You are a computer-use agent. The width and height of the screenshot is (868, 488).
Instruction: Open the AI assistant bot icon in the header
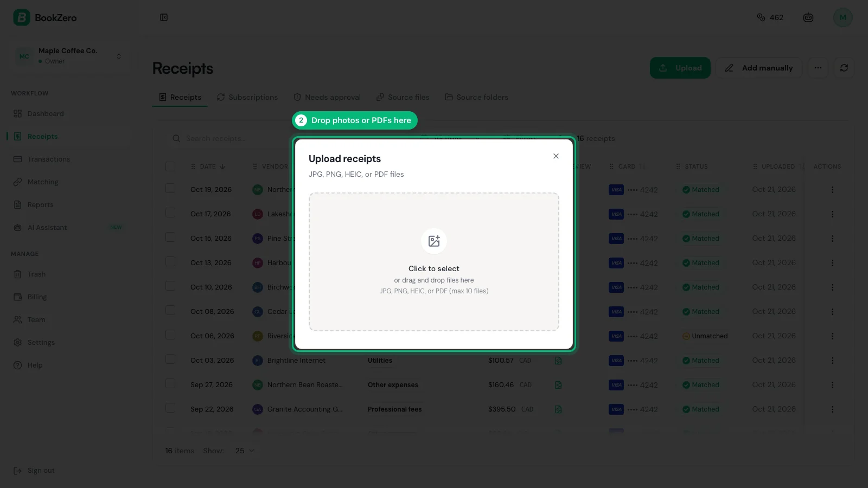tap(808, 17)
